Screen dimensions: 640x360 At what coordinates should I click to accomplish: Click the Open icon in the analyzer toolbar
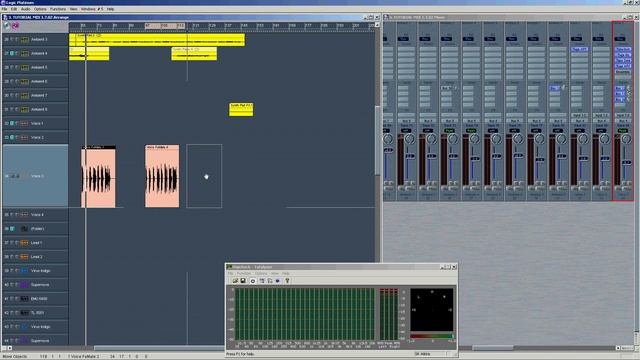[235, 281]
